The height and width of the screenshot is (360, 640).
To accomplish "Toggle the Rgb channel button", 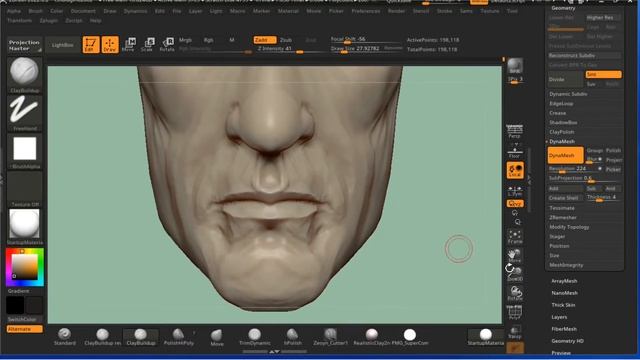I will pos(209,40).
